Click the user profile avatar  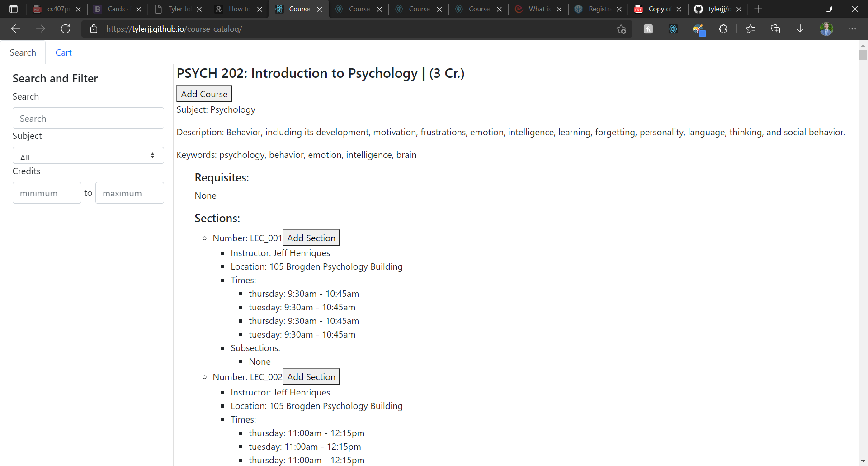tap(826, 29)
